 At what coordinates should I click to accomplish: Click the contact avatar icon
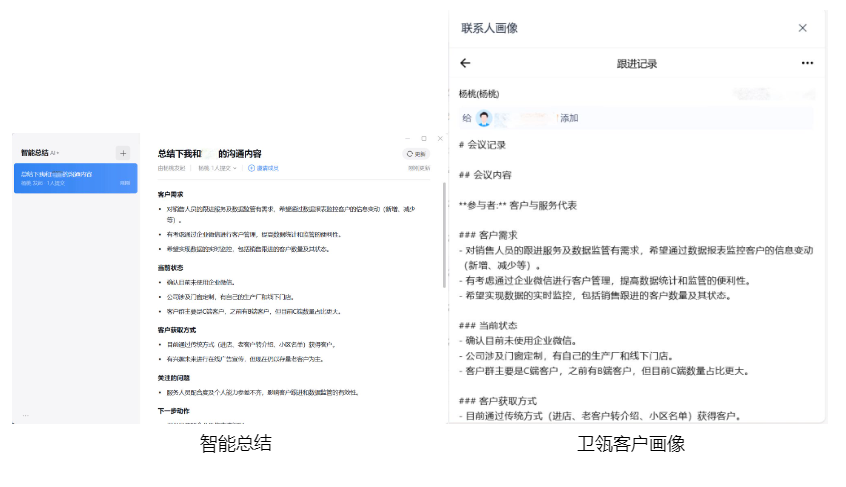tap(484, 118)
